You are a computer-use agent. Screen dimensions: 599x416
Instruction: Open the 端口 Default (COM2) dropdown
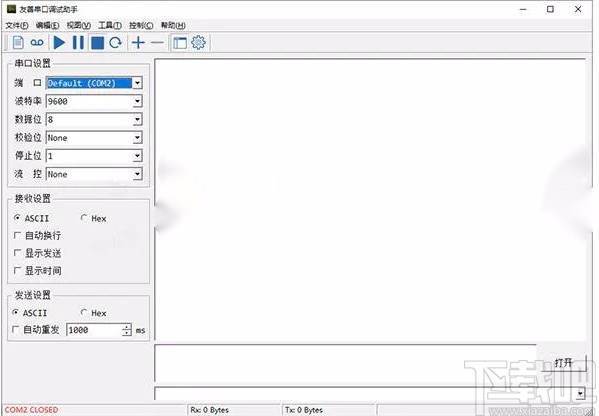pos(137,83)
